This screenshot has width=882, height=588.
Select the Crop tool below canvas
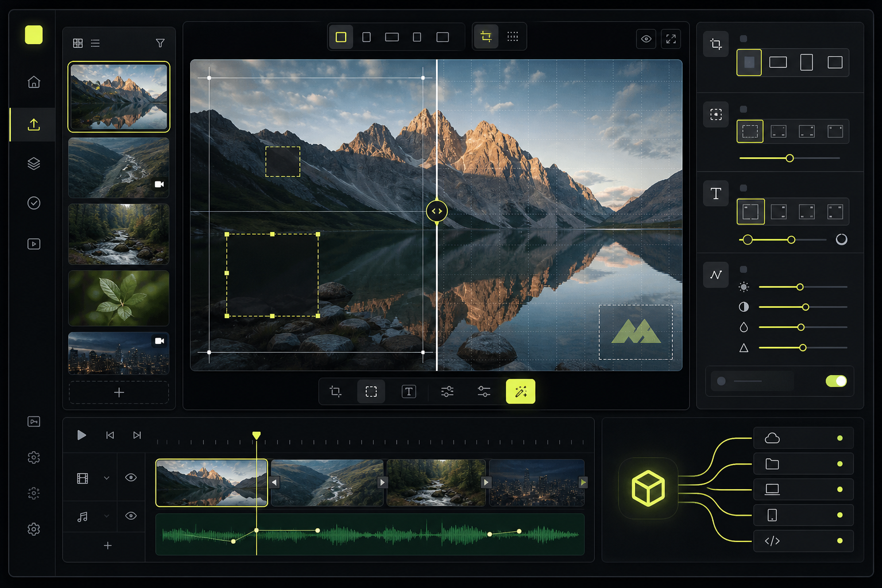click(x=336, y=392)
